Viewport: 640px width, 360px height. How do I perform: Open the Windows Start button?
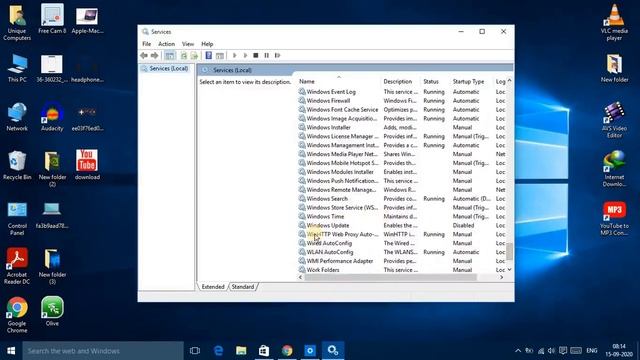11,351
